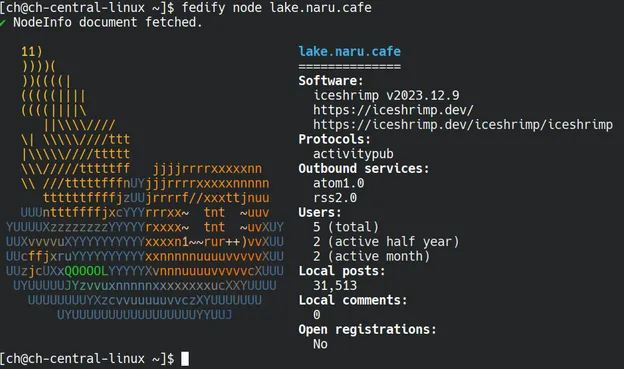Click the rss2.0 outbound service
Screen dimensions: 624x369
[x=335, y=198]
